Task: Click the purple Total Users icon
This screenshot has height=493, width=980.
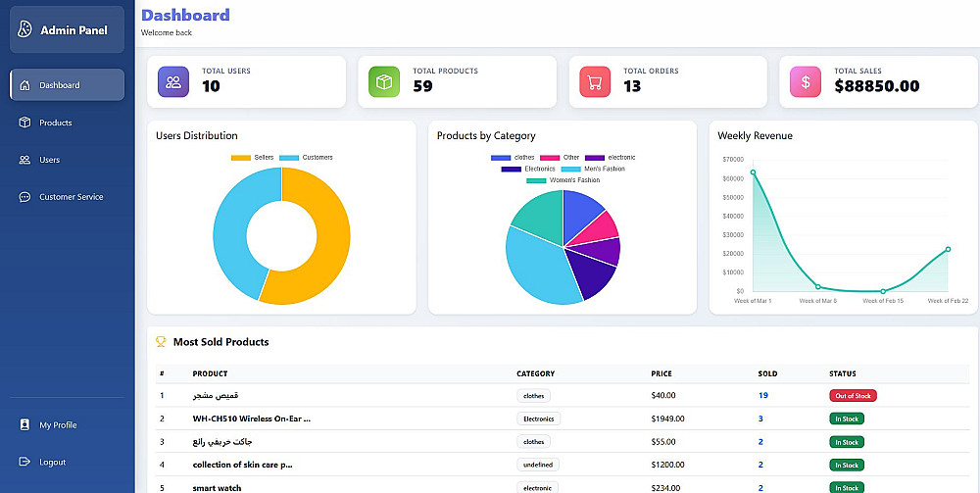Action: click(173, 82)
